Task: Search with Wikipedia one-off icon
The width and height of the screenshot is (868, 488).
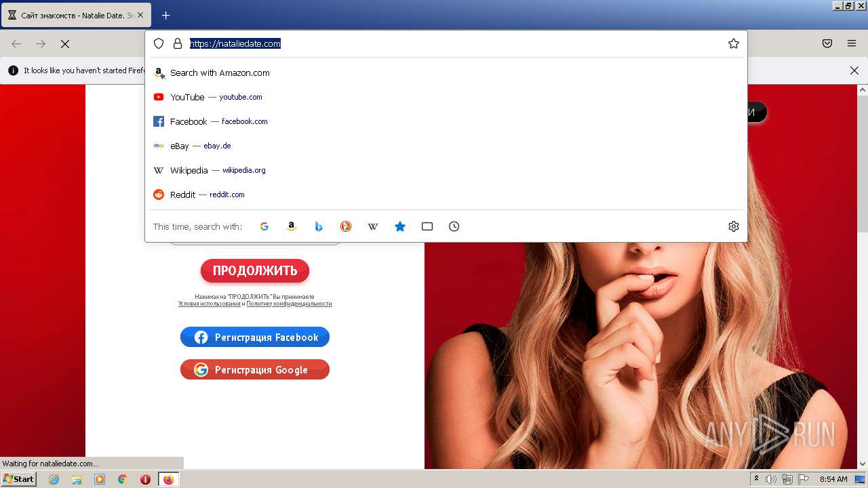Action: tap(373, 226)
